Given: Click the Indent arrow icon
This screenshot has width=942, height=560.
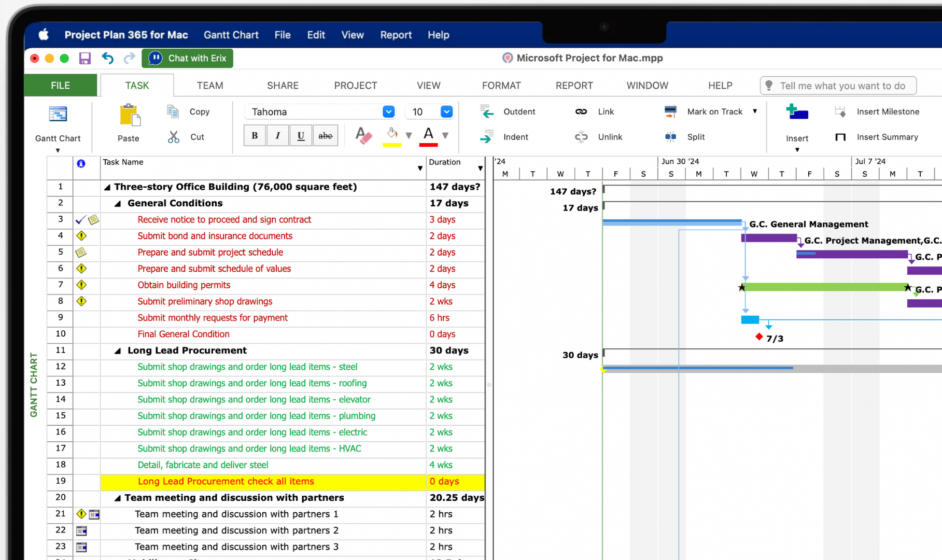Looking at the screenshot, I should click(x=486, y=137).
